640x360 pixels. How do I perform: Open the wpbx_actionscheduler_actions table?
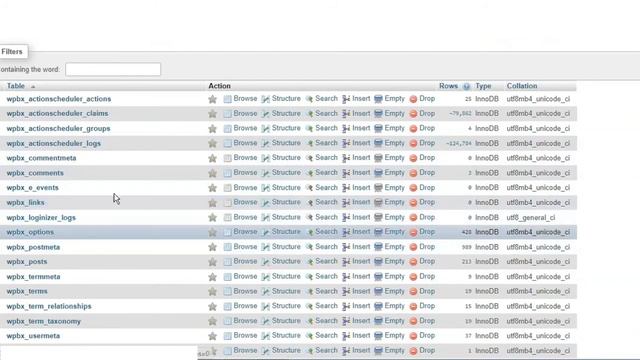(x=59, y=99)
